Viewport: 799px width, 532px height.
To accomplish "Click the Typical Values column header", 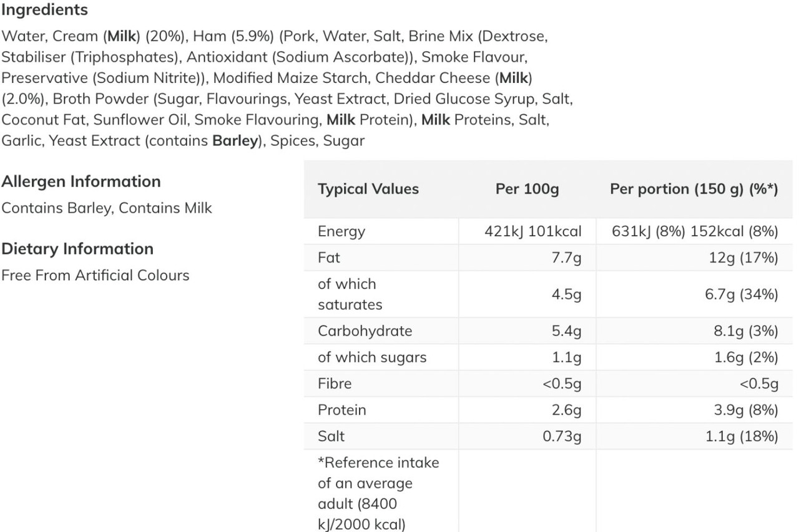I will pyautogui.click(x=368, y=189).
